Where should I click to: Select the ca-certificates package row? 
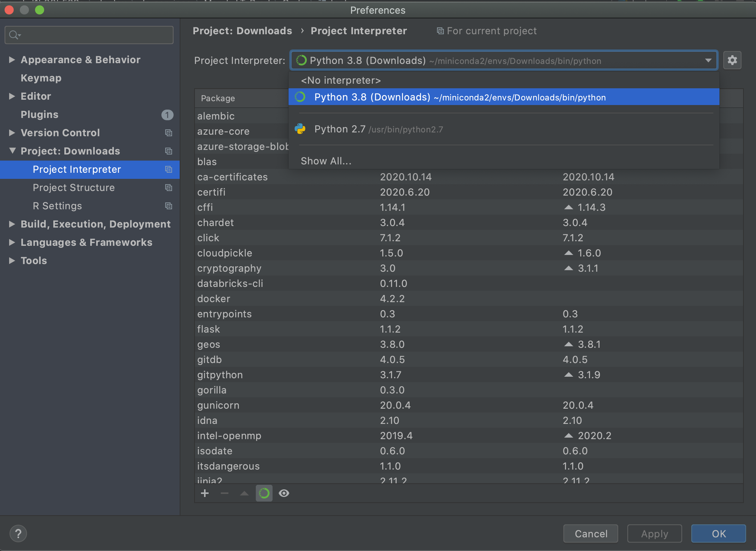[469, 177]
